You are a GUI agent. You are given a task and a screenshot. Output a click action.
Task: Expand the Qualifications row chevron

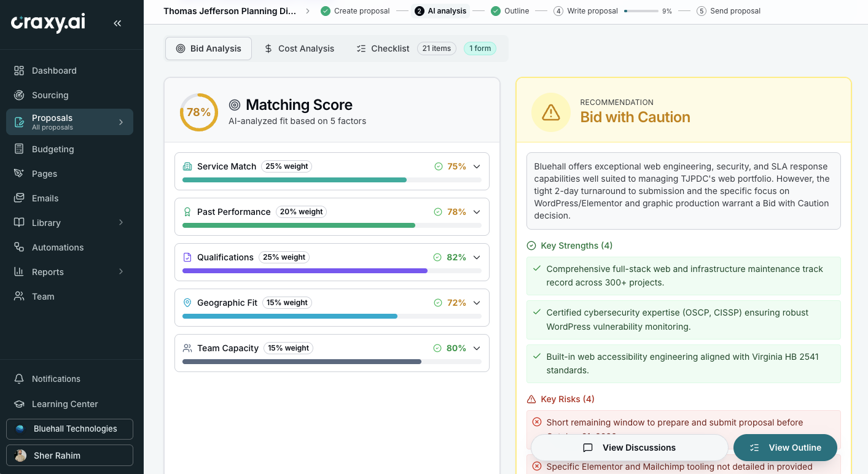[x=477, y=257]
